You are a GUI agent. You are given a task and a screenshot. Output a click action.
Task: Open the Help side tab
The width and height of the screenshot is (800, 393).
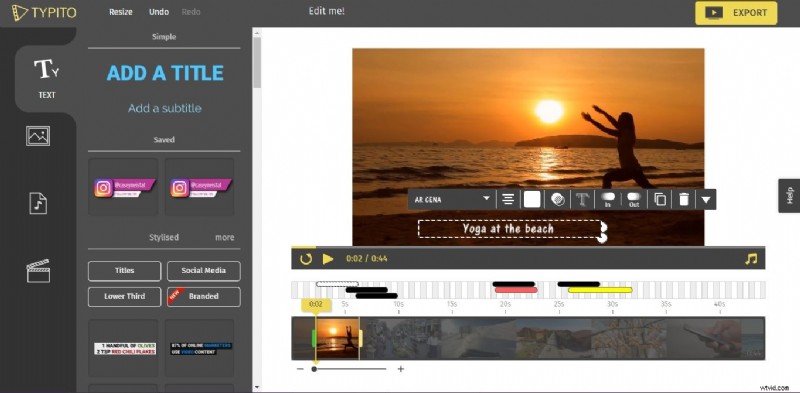pos(789,195)
